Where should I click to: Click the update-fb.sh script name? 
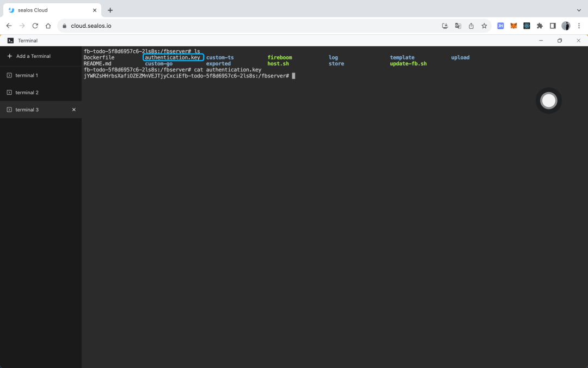coord(408,63)
